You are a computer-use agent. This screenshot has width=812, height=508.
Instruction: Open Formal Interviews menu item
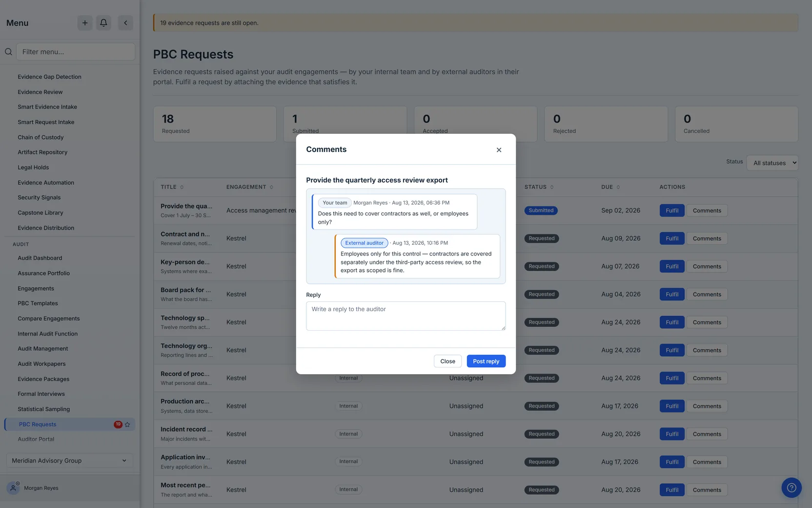41,394
